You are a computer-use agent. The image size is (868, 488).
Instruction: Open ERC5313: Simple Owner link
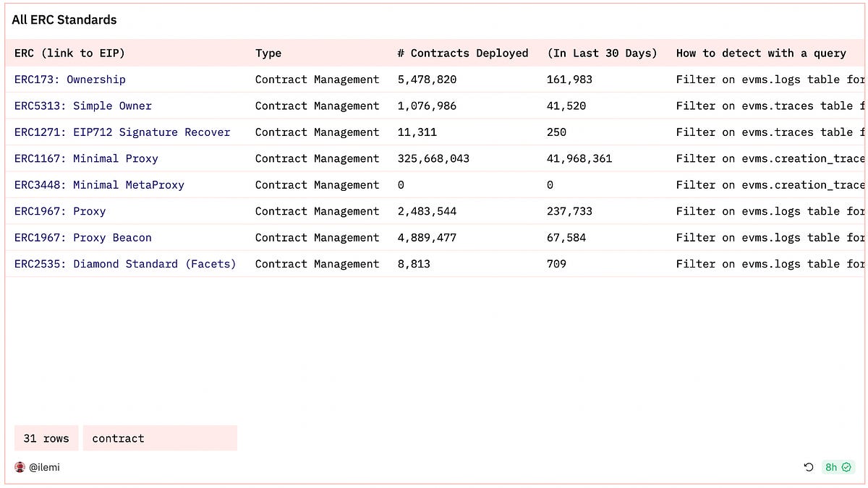(x=82, y=106)
